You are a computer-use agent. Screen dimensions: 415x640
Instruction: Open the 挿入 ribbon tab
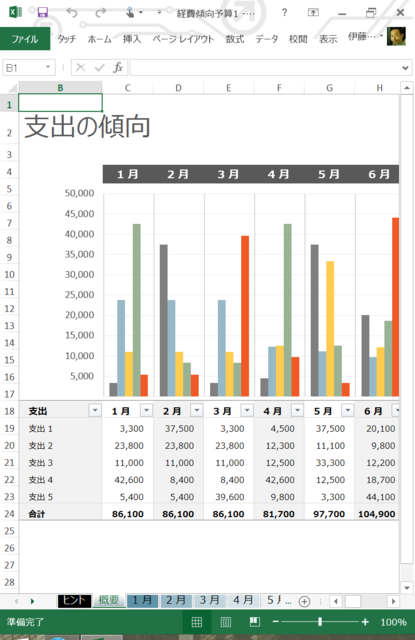[132, 39]
